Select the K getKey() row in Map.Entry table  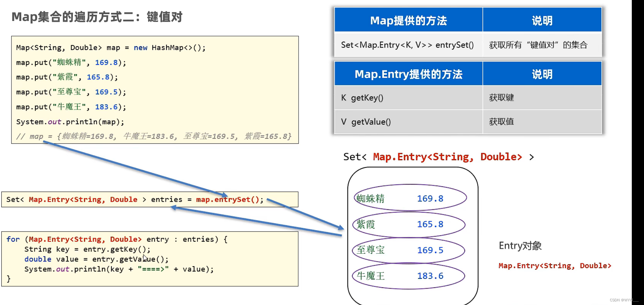(x=408, y=98)
